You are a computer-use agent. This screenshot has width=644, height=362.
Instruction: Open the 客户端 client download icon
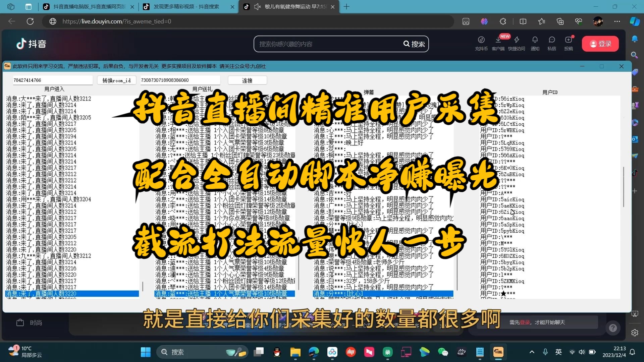[498, 43]
